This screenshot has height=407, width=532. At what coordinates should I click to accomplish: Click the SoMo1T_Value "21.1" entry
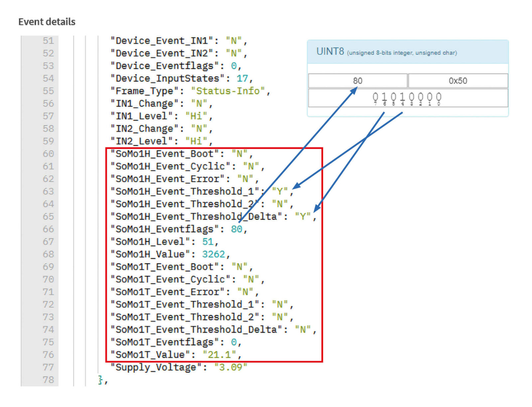point(219,355)
